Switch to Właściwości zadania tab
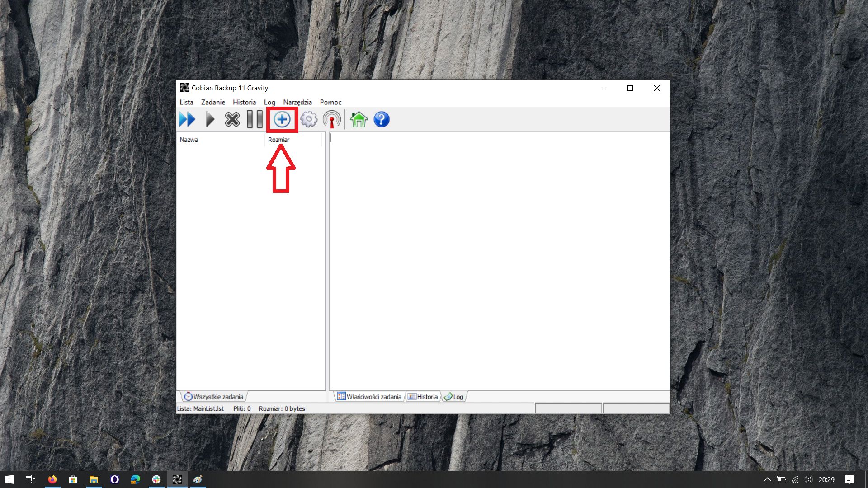The image size is (868, 488). [x=369, y=397]
